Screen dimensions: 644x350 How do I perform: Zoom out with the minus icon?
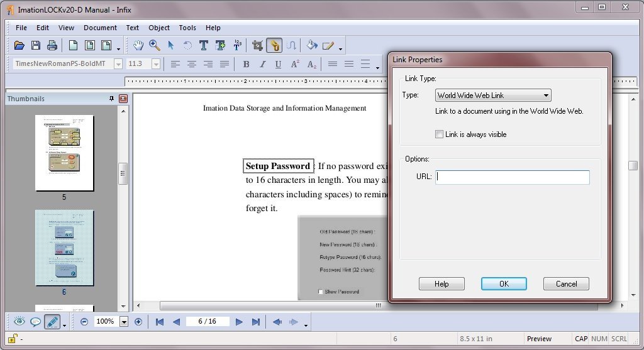click(x=84, y=322)
